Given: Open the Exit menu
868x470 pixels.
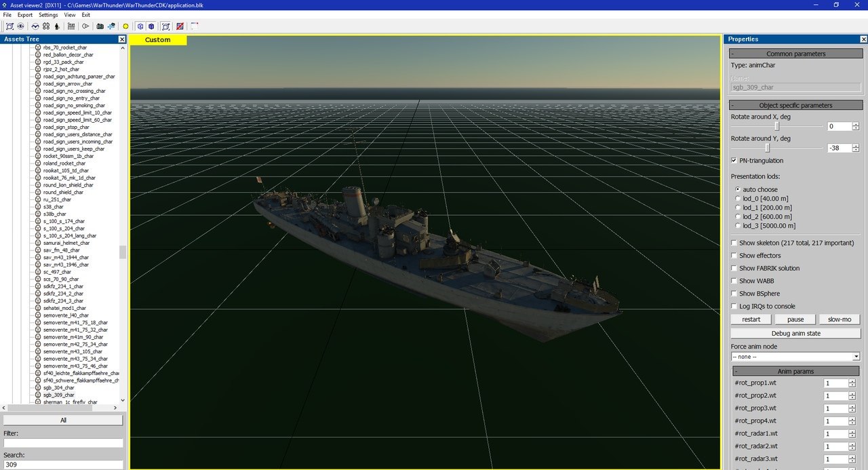Looking at the screenshot, I should coord(86,14).
